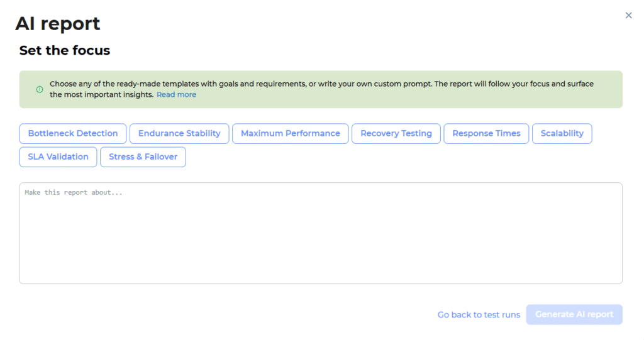Select the Bottleneck Detection template

73,134
